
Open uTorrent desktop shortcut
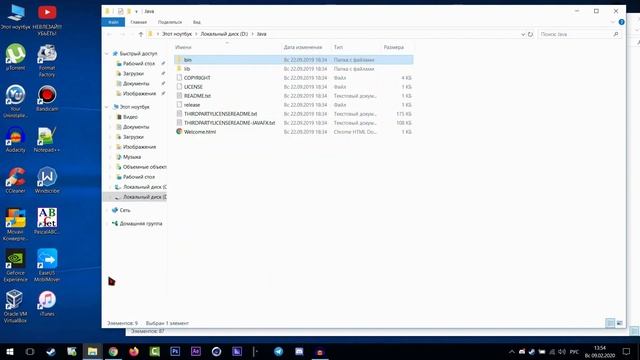pyautogui.click(x=16, y=57)
